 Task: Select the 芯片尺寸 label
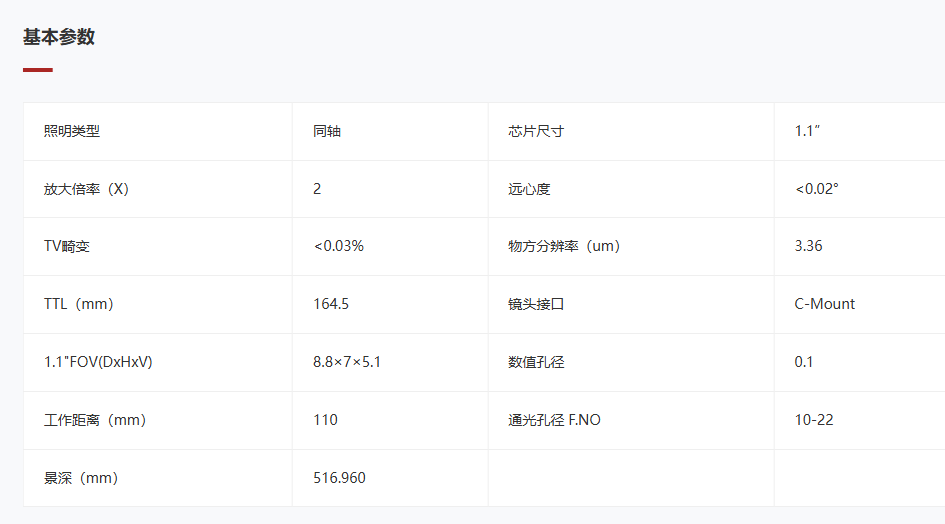(536, 131)
